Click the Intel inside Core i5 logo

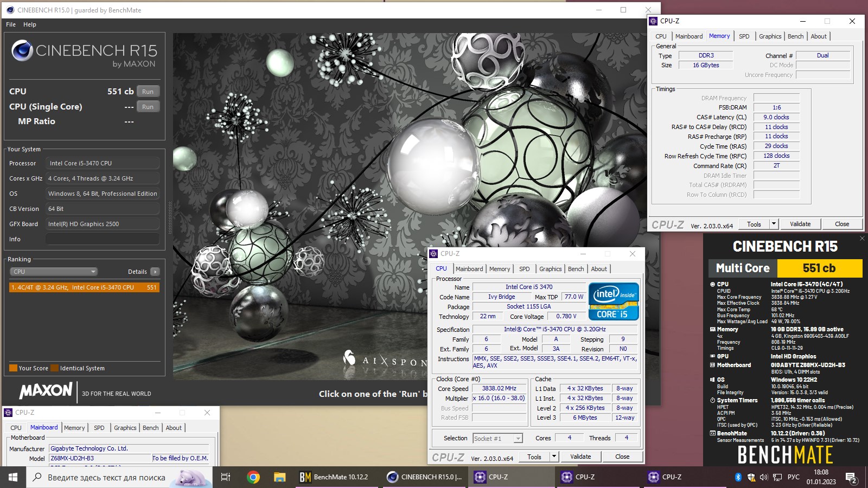click(614, 301)
